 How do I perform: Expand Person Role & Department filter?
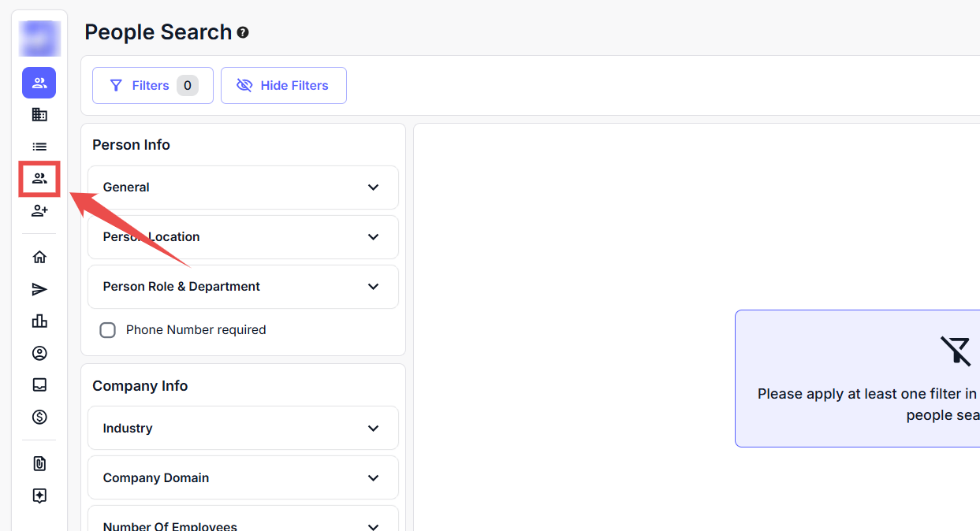pyautogui.click(x=243, y=287)
